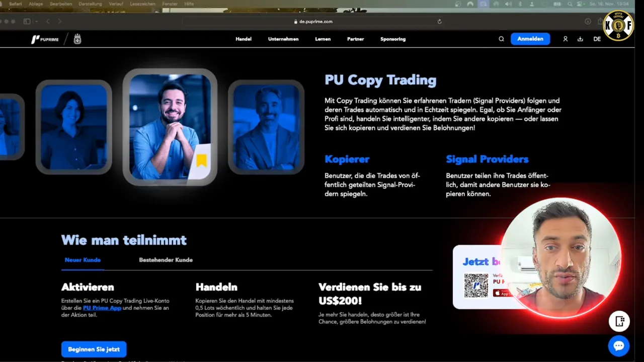This screenshot has width=644, height=362.
Task: Click the Beginnen Sie jetzt button
Action: (94, 349)
